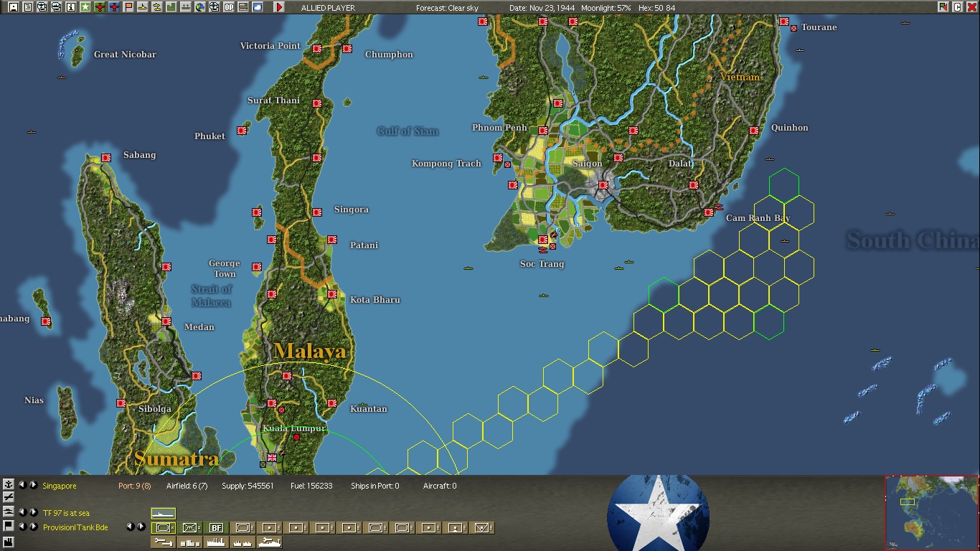Go to next base using arrow beside Singapore

33,485
